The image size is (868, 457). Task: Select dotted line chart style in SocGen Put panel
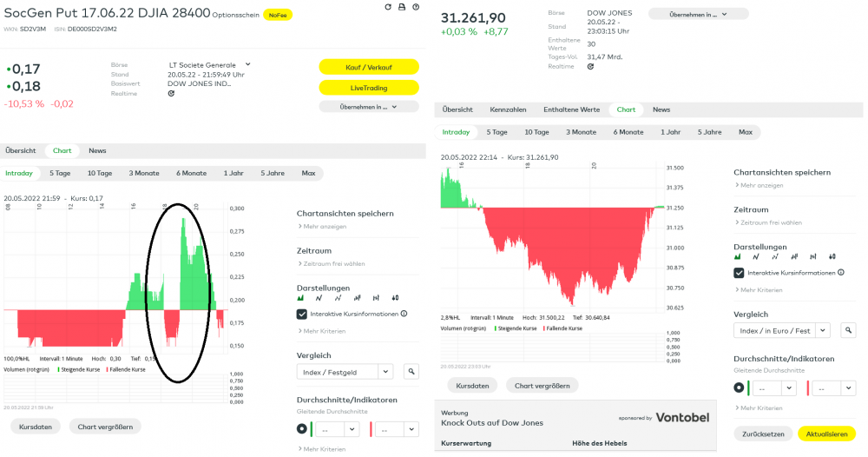[338, 298]
